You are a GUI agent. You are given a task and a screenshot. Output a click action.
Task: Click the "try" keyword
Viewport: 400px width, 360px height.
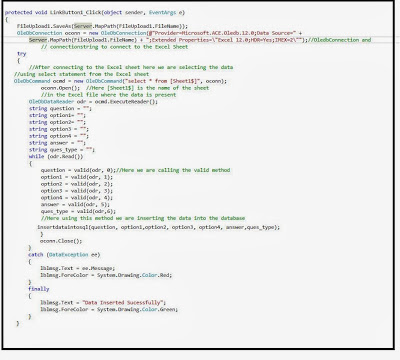pyautogui.click(x=22, y=54)
